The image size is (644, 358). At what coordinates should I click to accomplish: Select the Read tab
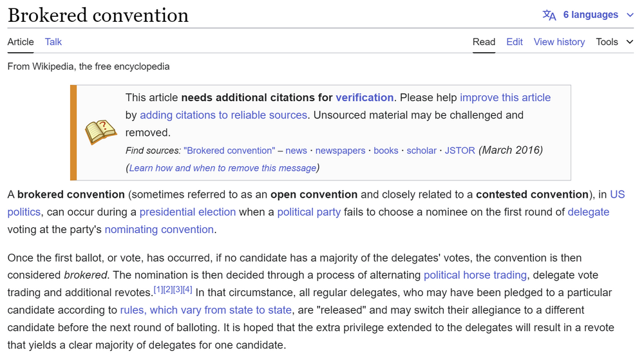[x=484, y=42]
